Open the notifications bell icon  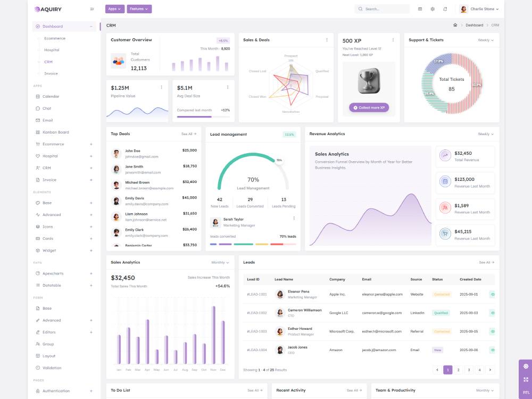tap(445, 9)
